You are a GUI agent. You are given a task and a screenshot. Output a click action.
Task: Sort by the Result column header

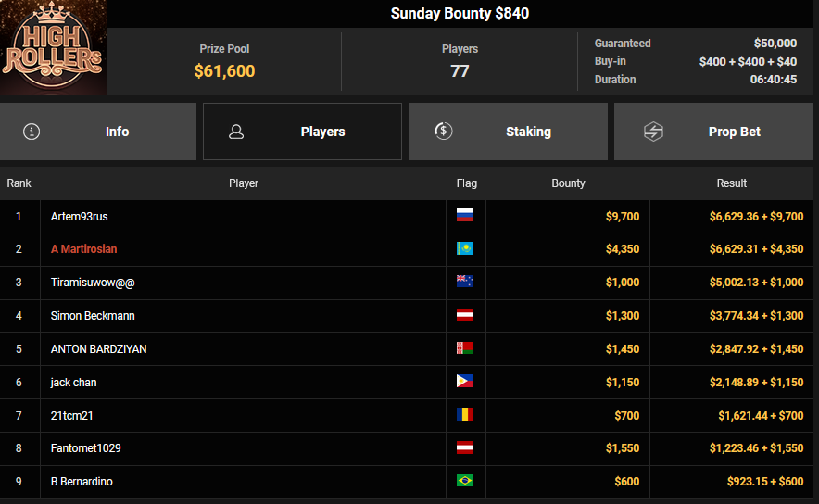point(732,183)
